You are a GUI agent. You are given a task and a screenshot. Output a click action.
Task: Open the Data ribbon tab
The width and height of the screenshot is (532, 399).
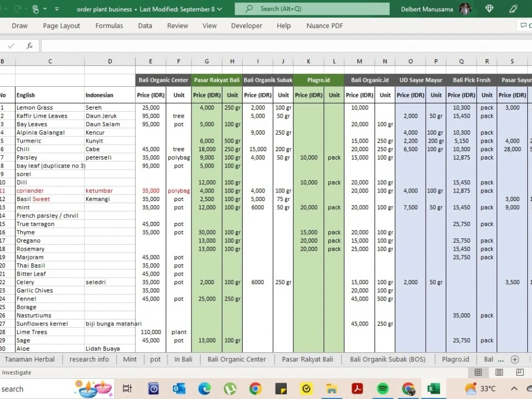(145, 26)
